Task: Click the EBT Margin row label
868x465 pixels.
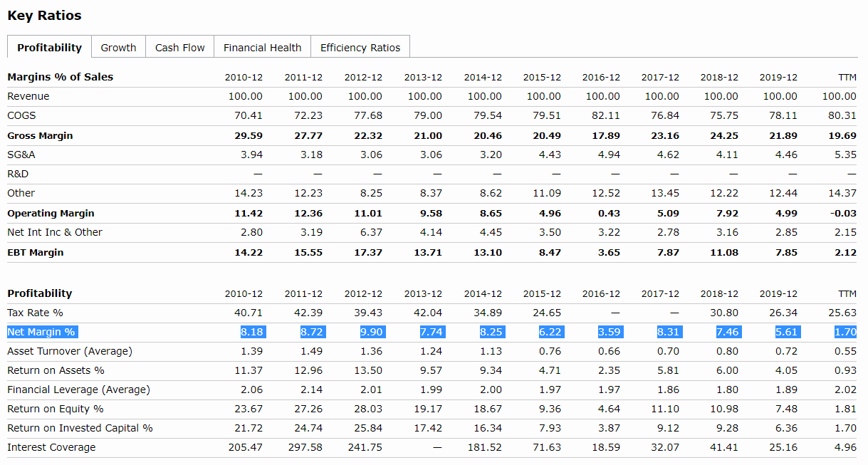Action: [x=35, y=252]
